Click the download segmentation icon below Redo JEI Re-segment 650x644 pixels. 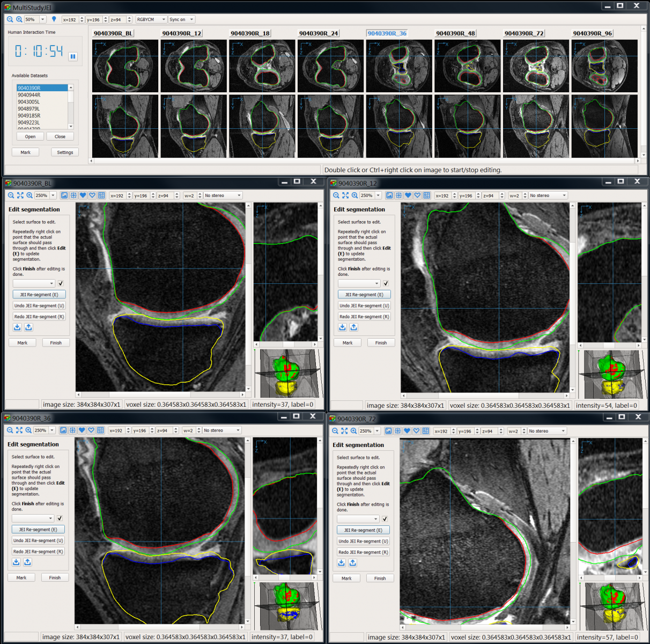[x=17, y=327]
